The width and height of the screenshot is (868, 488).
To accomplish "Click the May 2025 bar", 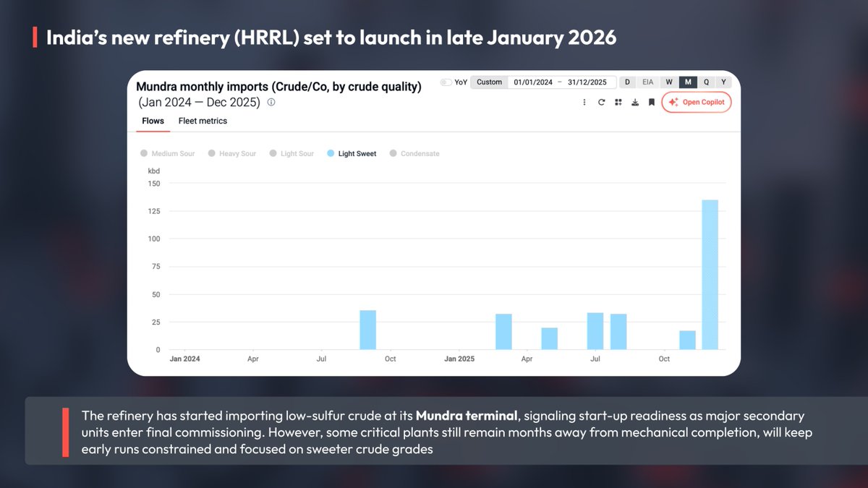I will (550, 339).
